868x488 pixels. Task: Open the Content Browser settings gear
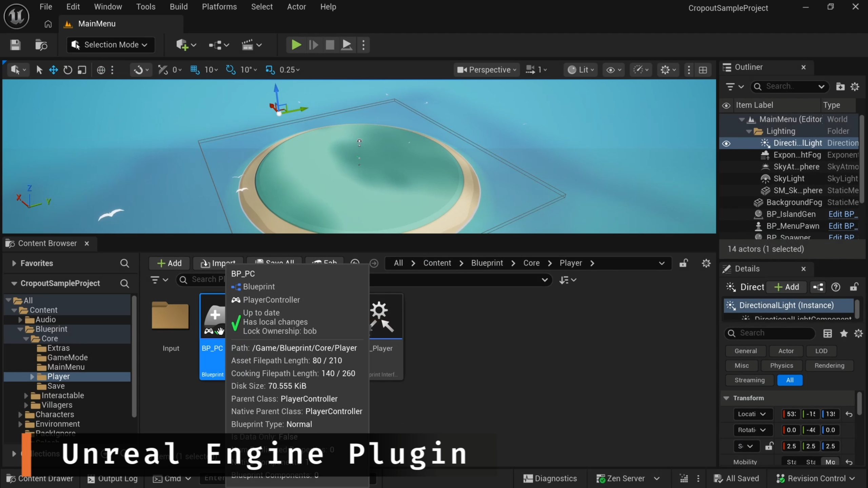pos(706,263)
